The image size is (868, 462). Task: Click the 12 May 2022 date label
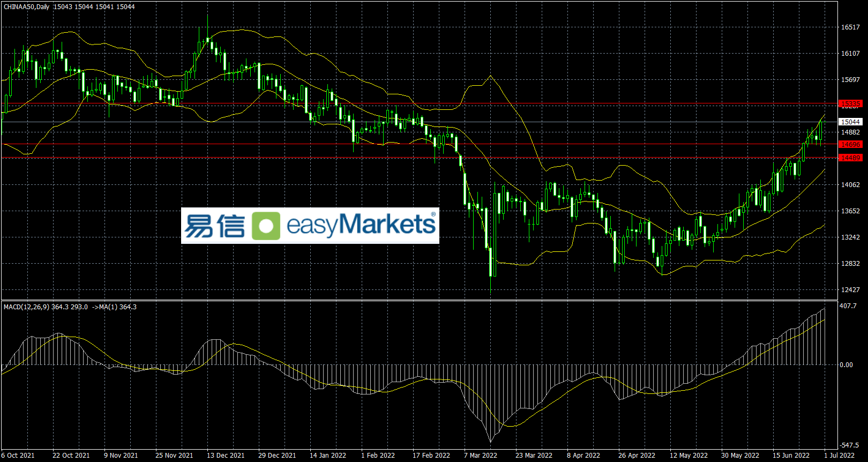pos(689,455)
